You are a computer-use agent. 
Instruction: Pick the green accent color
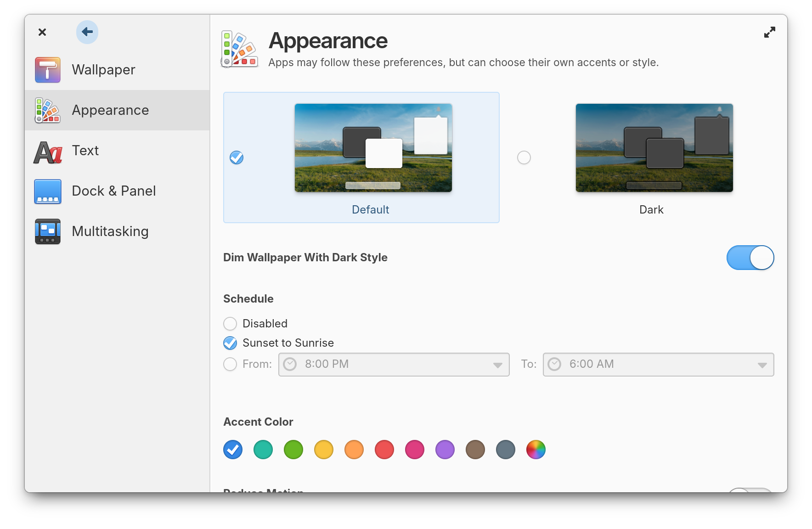pyautogui.click(x=293, y=450)
